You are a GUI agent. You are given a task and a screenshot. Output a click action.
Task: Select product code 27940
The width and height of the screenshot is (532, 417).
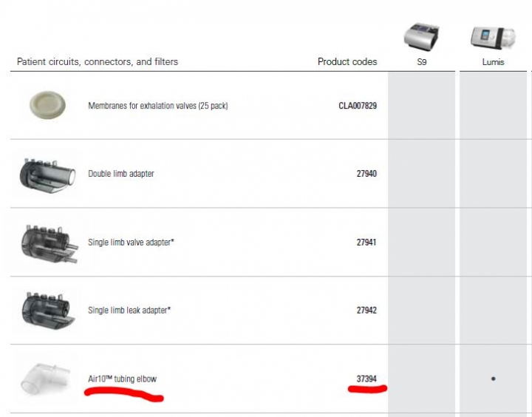click(x=366, y=174)
